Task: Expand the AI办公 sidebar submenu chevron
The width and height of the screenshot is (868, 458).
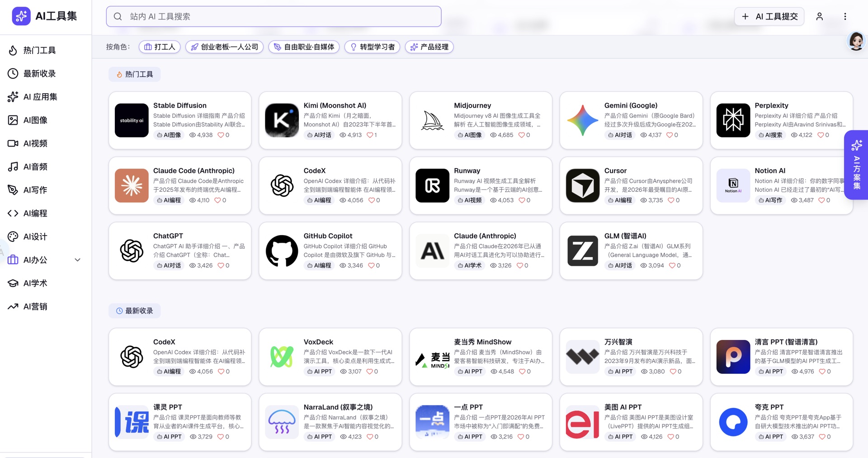Action: (x=77, y=260)
